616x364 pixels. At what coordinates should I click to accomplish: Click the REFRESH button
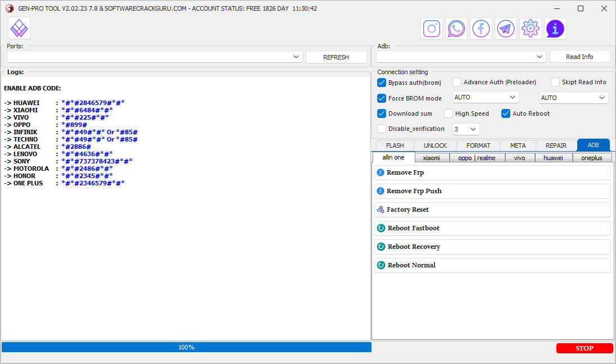coord(336,56)
